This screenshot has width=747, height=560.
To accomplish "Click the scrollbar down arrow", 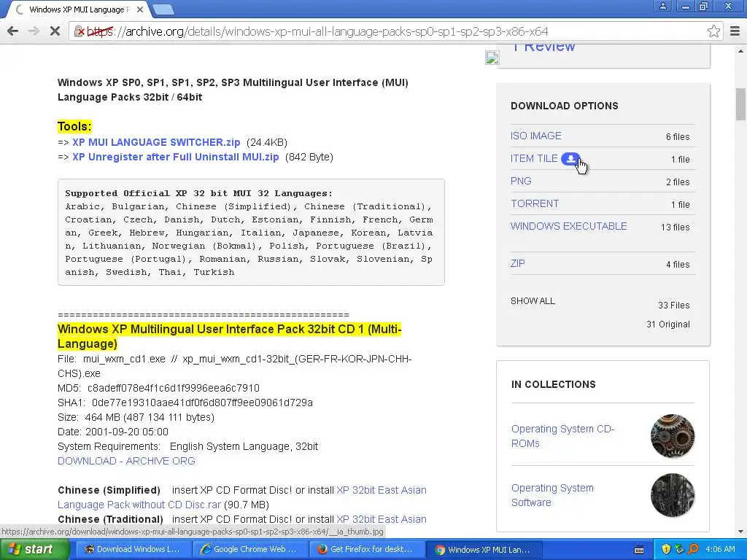I will pyautogui.click(x=740, y=532).
